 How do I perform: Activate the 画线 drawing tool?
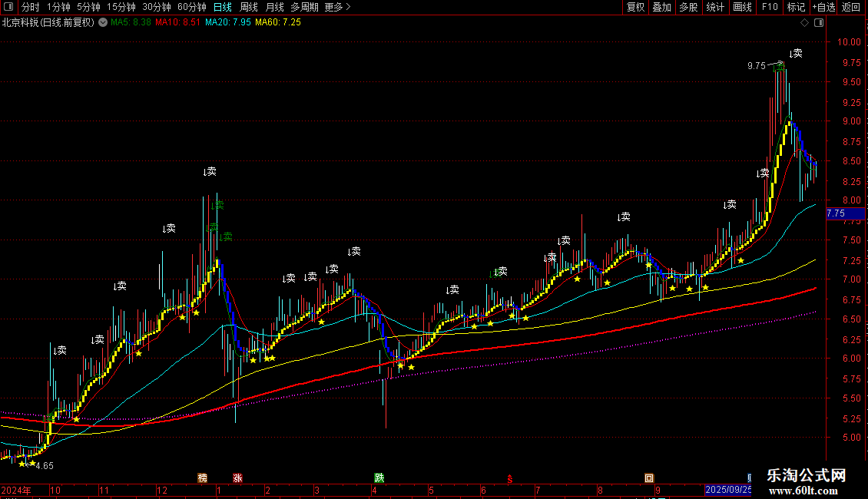pyautogui.click(x=742, y=7)
